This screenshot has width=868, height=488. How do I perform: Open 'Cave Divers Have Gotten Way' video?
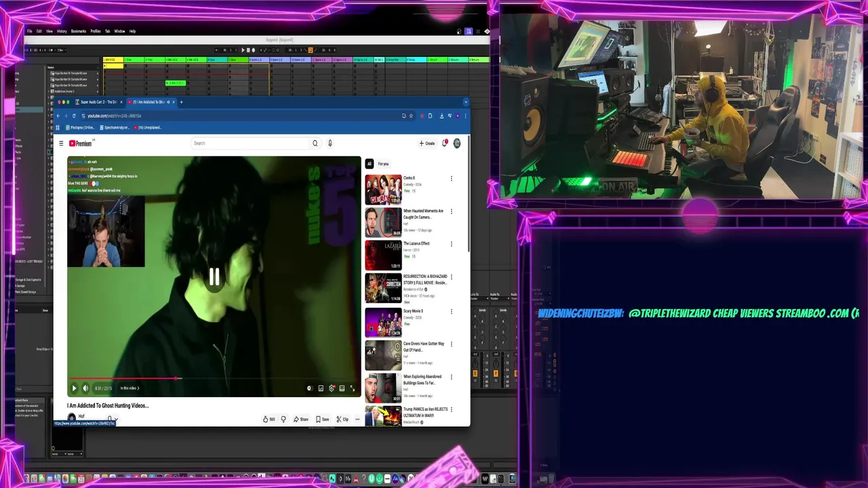[x=383, y=355]
